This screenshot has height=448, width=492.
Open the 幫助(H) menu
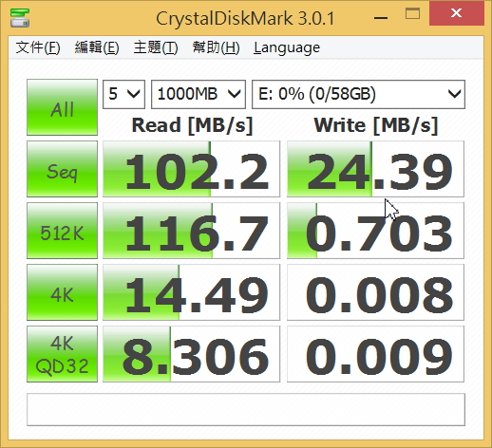[x=216, y=47]
